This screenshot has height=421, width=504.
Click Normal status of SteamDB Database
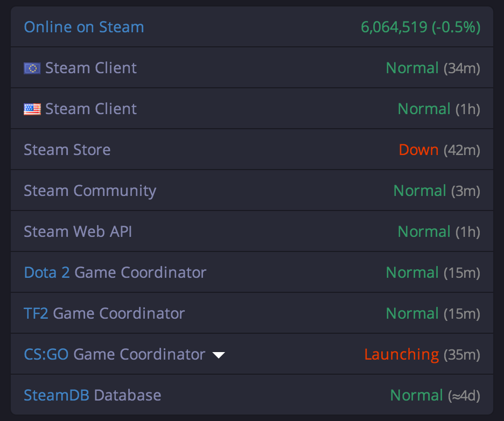pyautogui.click(x=417, y=395)
